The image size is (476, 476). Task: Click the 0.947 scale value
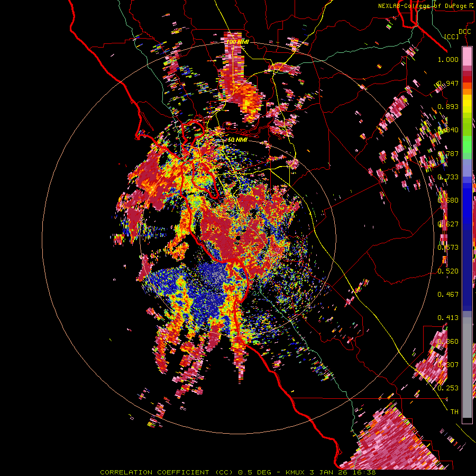pyautogui.click(x=448, y=83)
